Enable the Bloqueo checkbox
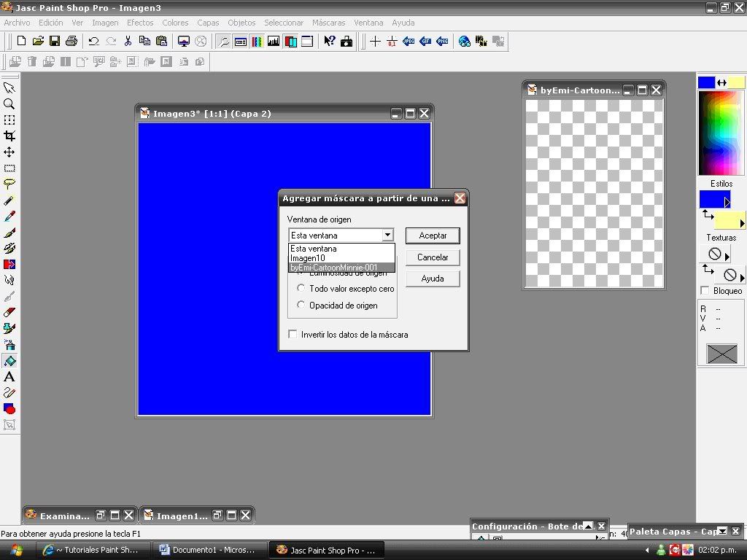Image resolution: width=747 pixels, height=560 pixels. pos(705,291)
